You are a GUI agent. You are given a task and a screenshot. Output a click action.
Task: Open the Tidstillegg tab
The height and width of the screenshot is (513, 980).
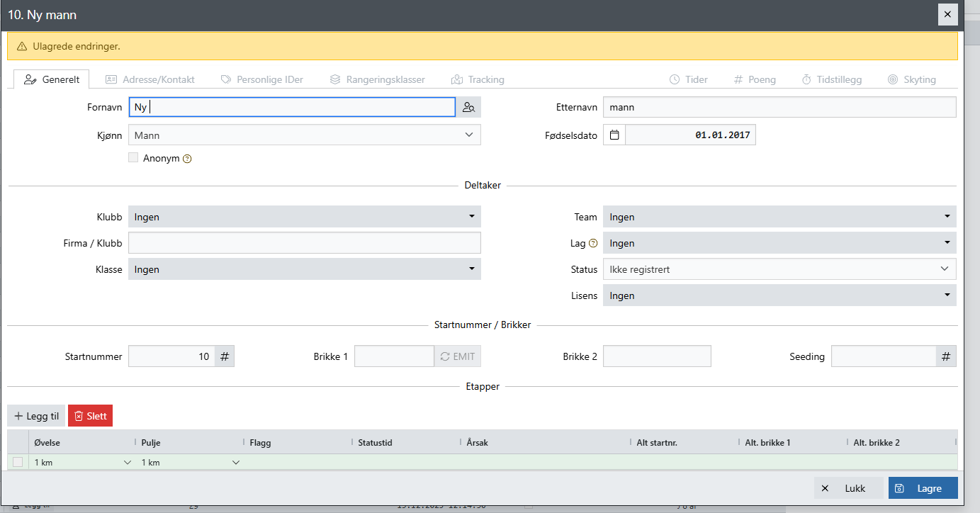tap(831, 79)
